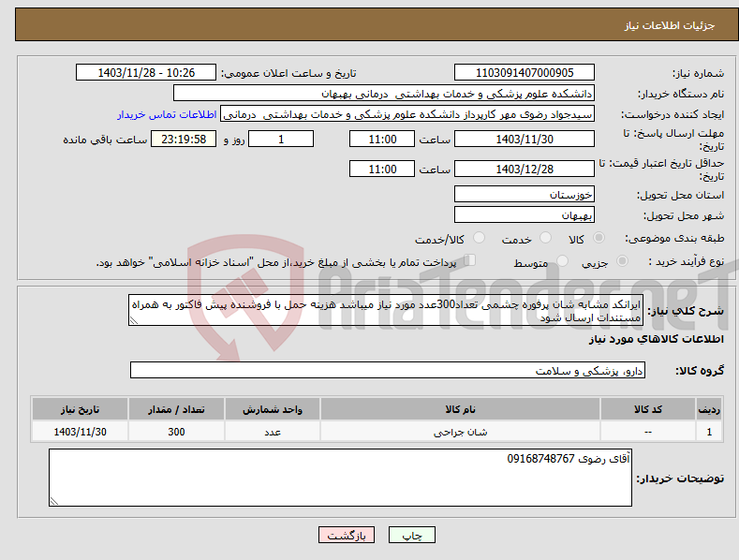
Task: Click the نام کالا column header
Action: [x=460, y=409]
